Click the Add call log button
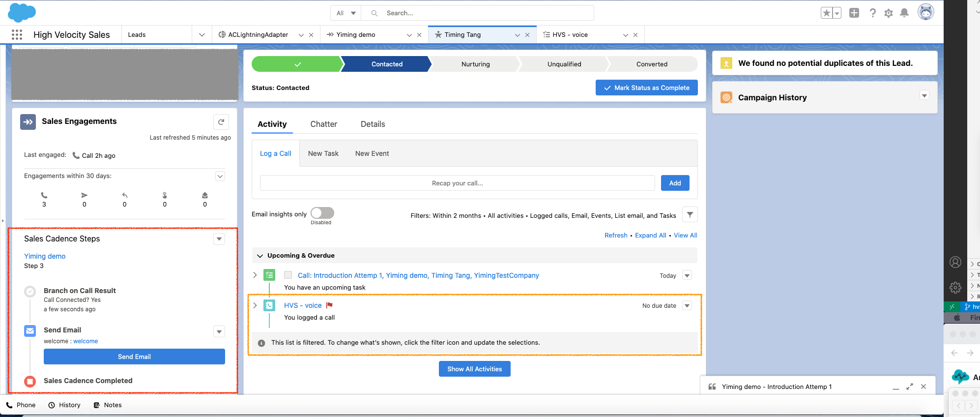Viewport: 980px width, 417px height. [675, 183]
